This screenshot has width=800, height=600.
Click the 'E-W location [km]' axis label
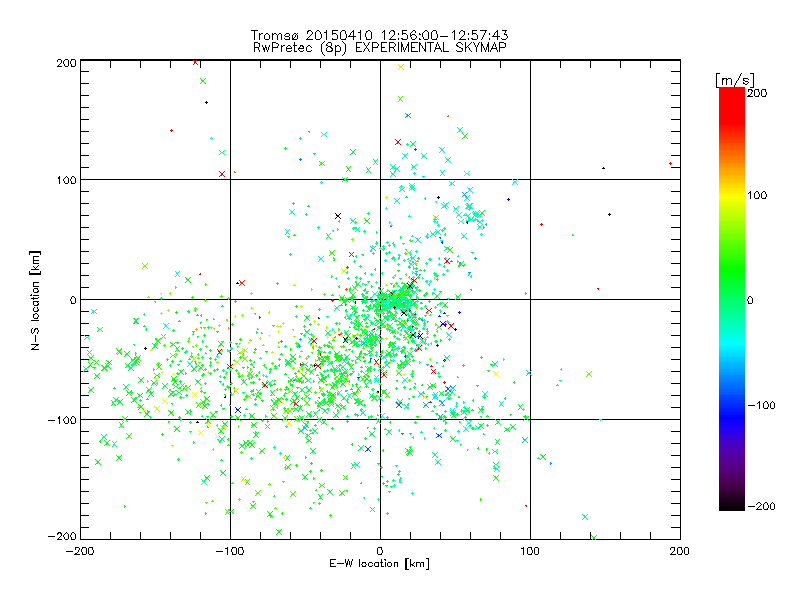pyautogui.click(x=379, y=563)
